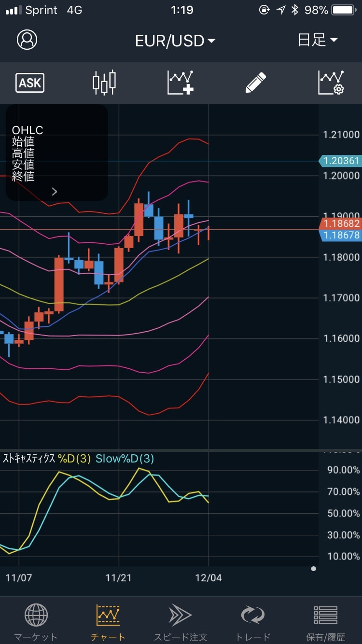The height and width of the screenshot is (644, 362).
Task: Switch to the 保有/履歴 tab
Action: (x=326, y=622)
